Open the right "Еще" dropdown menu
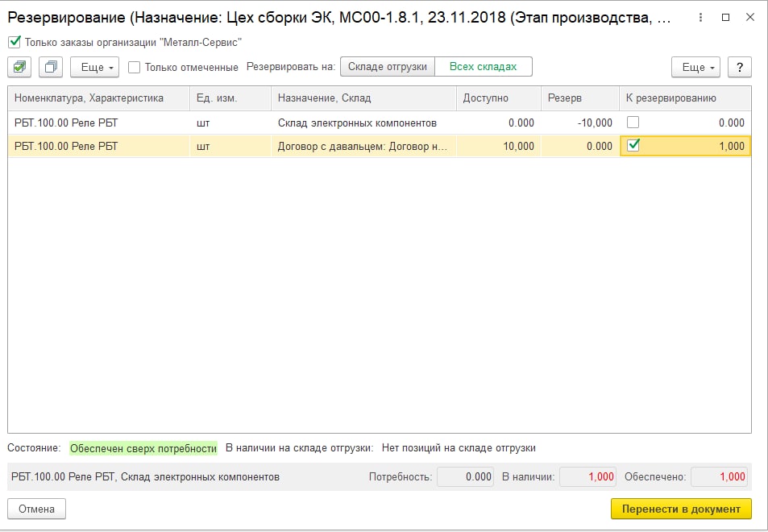 695,67
